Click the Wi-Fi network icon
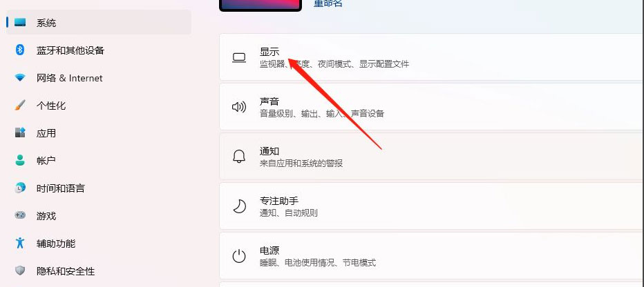 (20, 77)
